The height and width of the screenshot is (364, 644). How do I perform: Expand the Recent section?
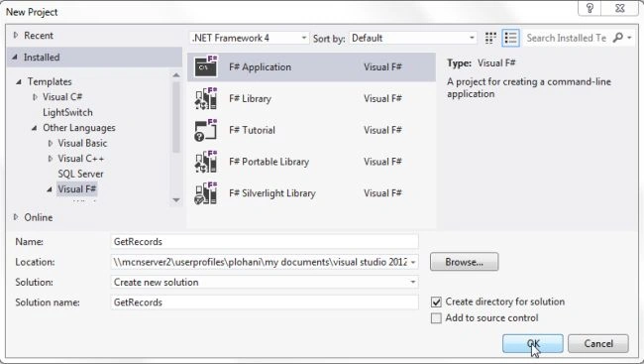pos(16,36)
